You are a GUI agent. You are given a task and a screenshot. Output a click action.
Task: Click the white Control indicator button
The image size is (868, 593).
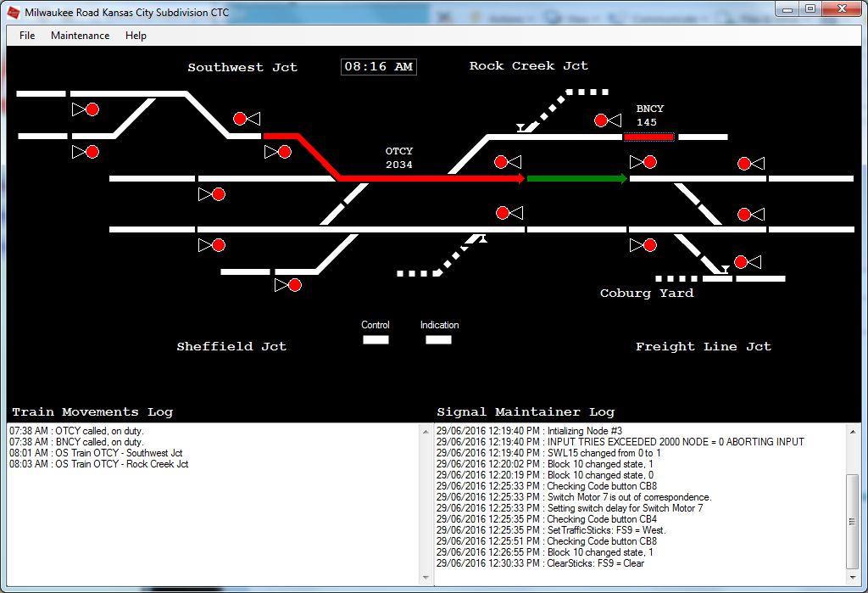[376, 339]
